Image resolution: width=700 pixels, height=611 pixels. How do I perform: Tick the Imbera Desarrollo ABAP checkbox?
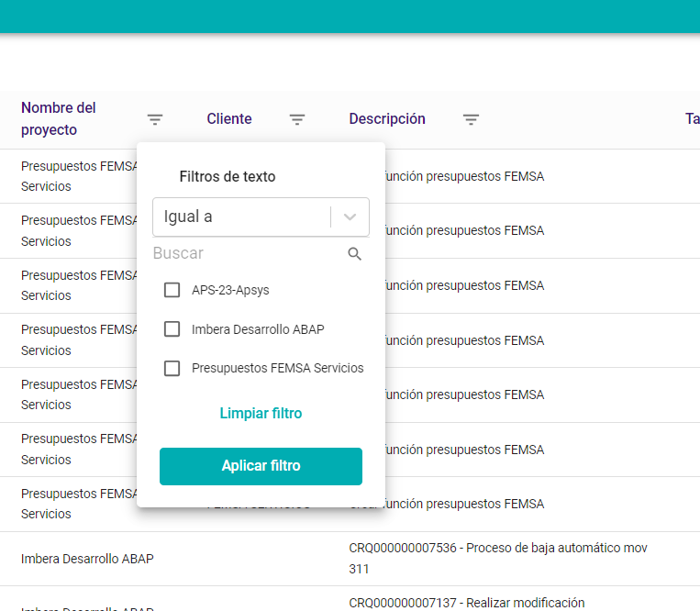[172, 329]
